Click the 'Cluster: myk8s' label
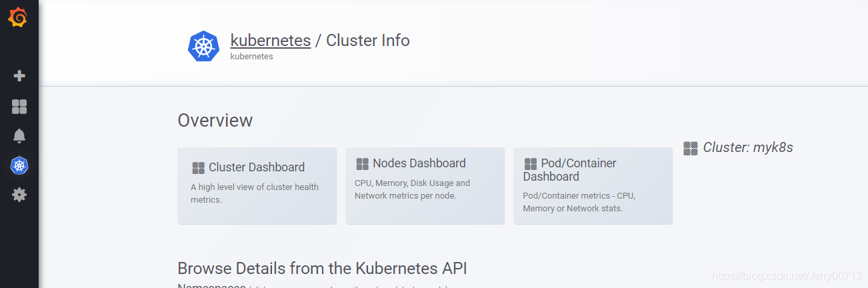 pos(748,147)
